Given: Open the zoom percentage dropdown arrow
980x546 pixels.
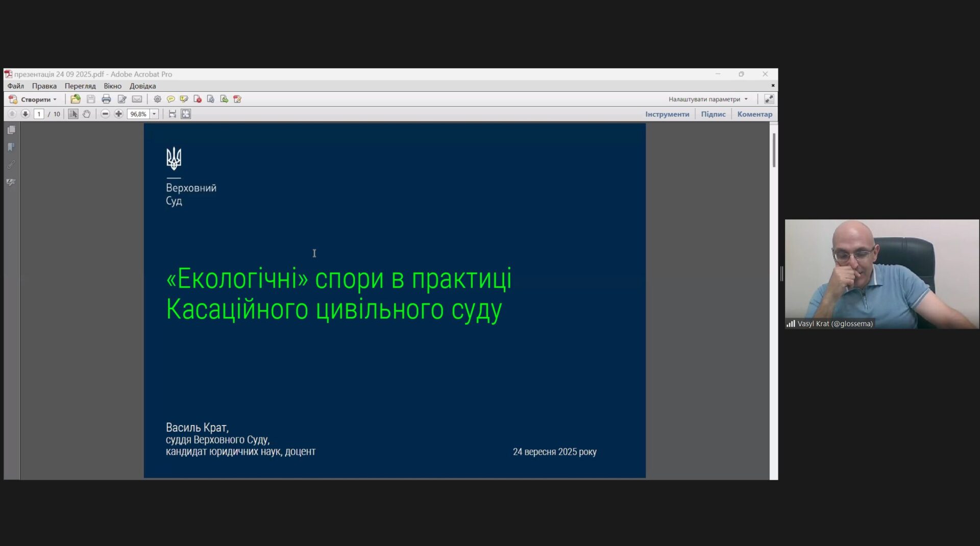Looking at the screenshot, I should [x=154, y=114].
